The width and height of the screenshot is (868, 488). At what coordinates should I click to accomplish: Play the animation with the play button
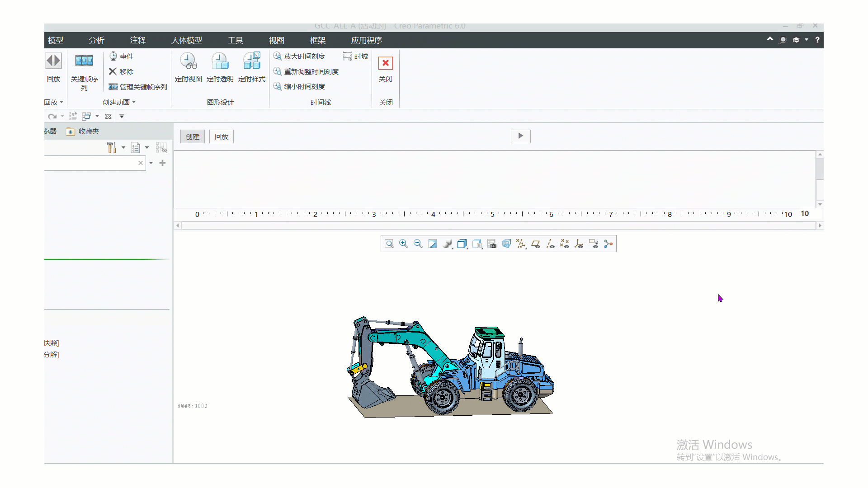click(521, 136)
